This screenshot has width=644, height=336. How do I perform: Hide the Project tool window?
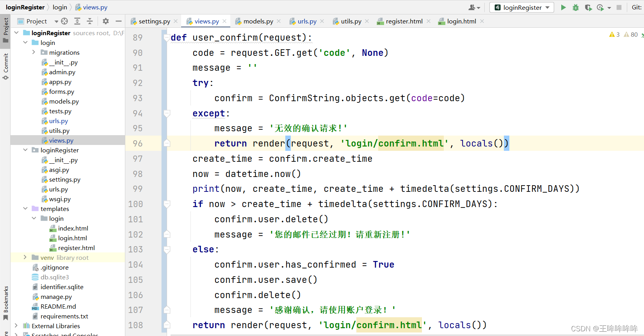click(119, 21)
